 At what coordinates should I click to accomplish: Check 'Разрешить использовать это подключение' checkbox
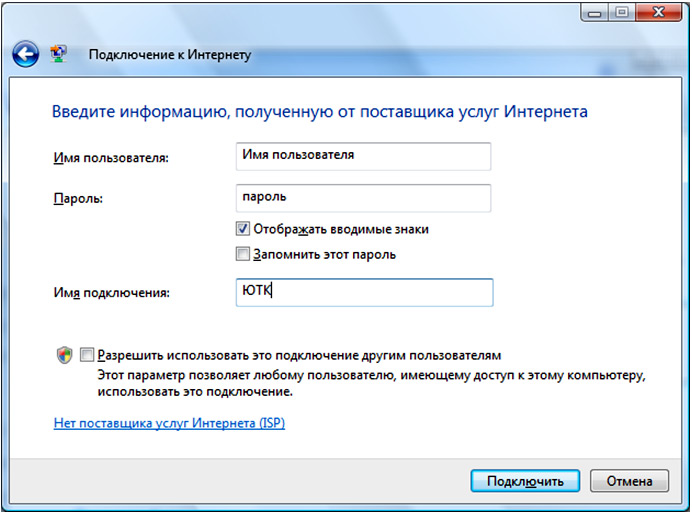coord(87,355)
